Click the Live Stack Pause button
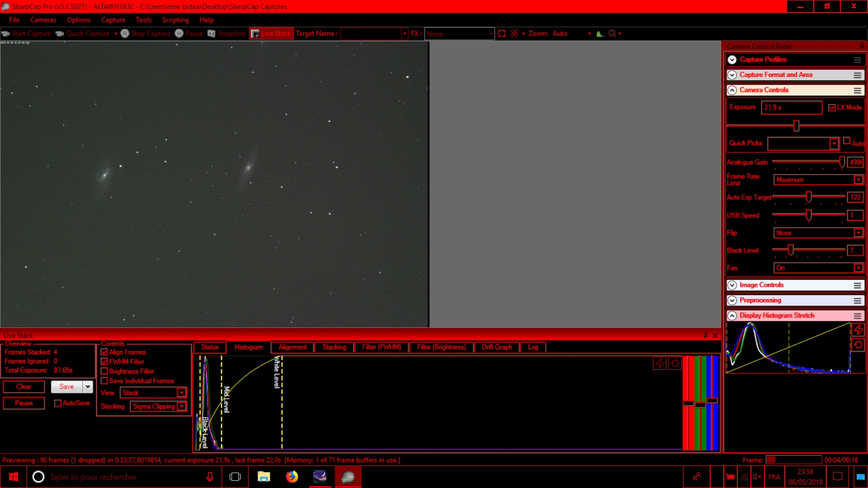 [x=24, y=403]
